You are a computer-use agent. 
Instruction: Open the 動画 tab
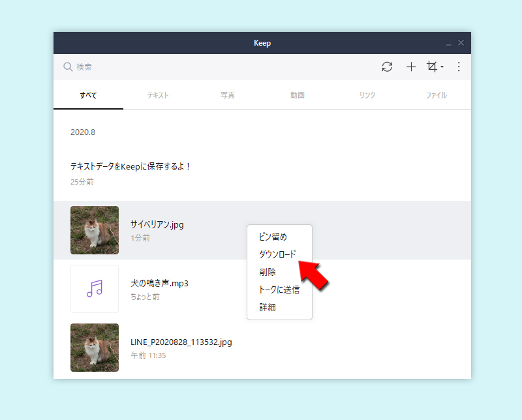(298, 95)
